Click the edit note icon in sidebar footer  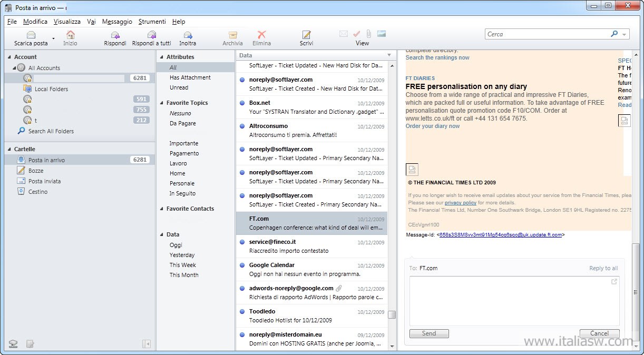coord(31,344)
